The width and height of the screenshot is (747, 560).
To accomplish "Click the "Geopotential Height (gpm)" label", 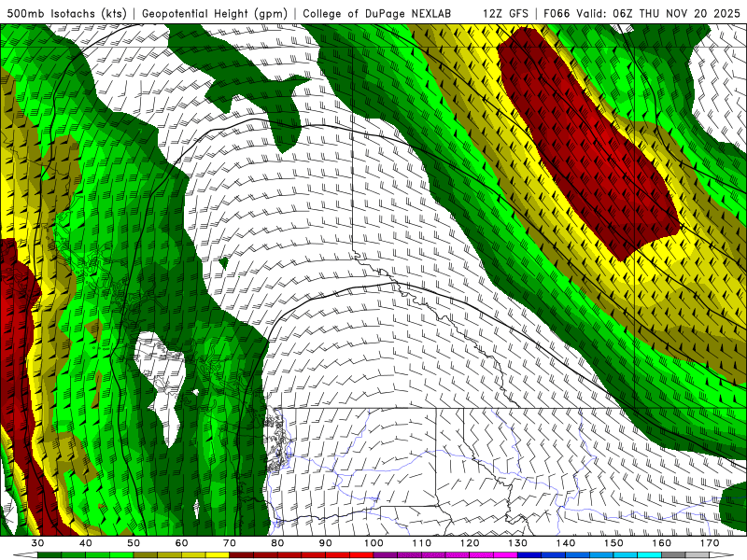I will 215,13.
